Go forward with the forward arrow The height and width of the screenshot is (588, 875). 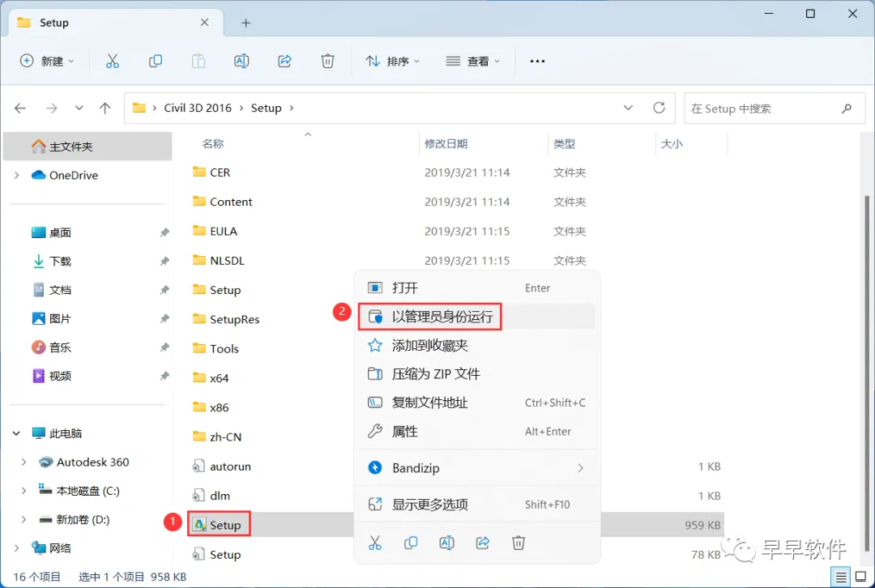click(51, 108)
